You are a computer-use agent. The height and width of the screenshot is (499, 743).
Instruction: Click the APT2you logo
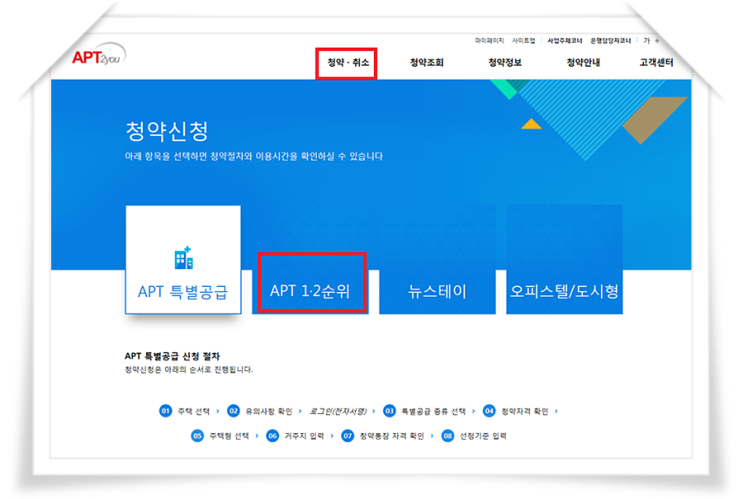tap(99, 56)
